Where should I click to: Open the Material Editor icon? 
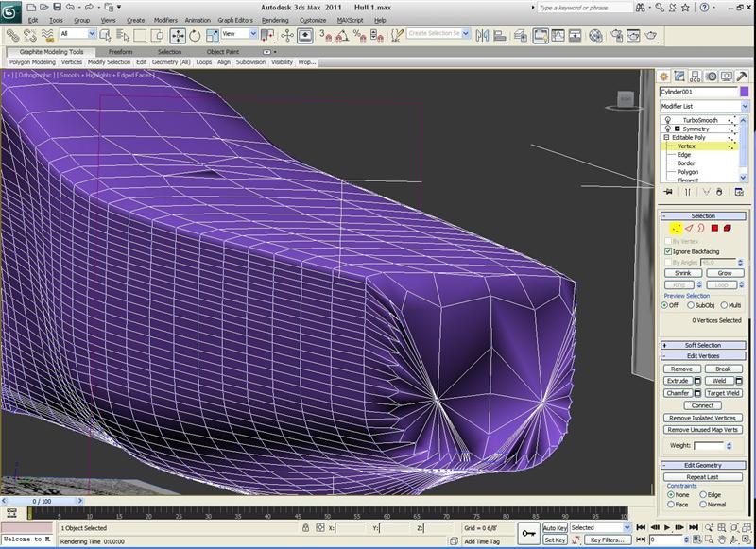596,35
